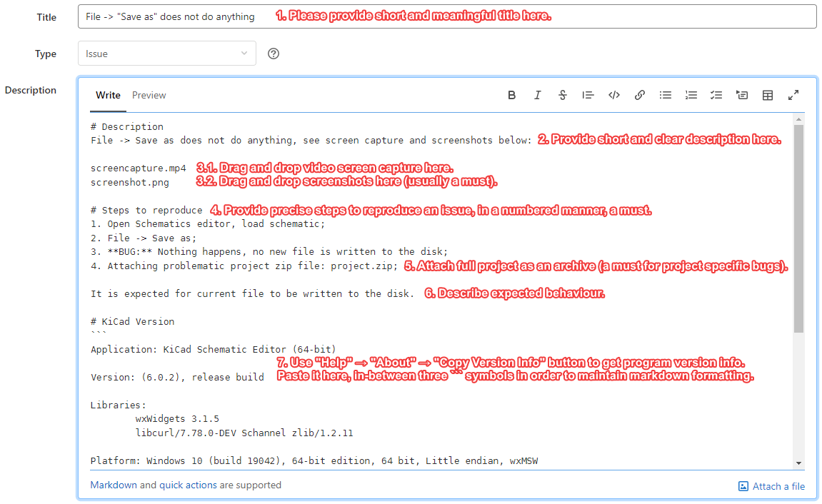Open the quick actions link
Viewport: 822px width, 504px height.
pos(188,485)
